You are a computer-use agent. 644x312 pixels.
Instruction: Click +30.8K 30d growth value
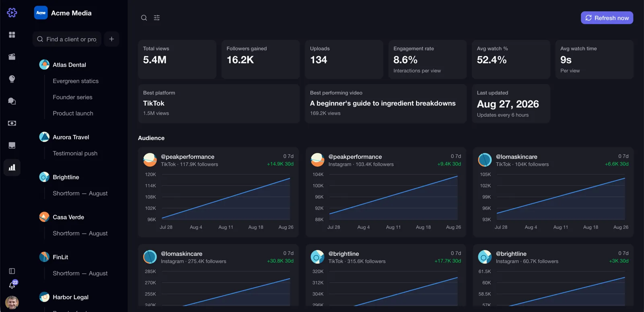tap(280, 261)
